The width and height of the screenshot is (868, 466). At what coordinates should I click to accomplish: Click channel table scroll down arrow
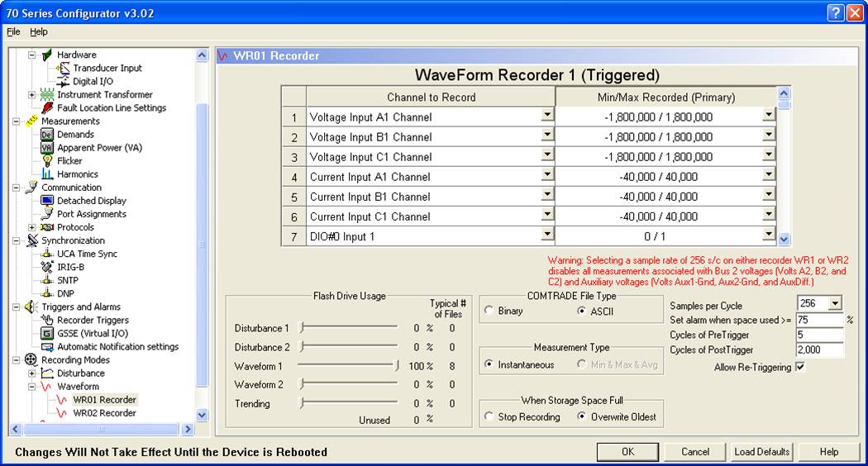784,239
